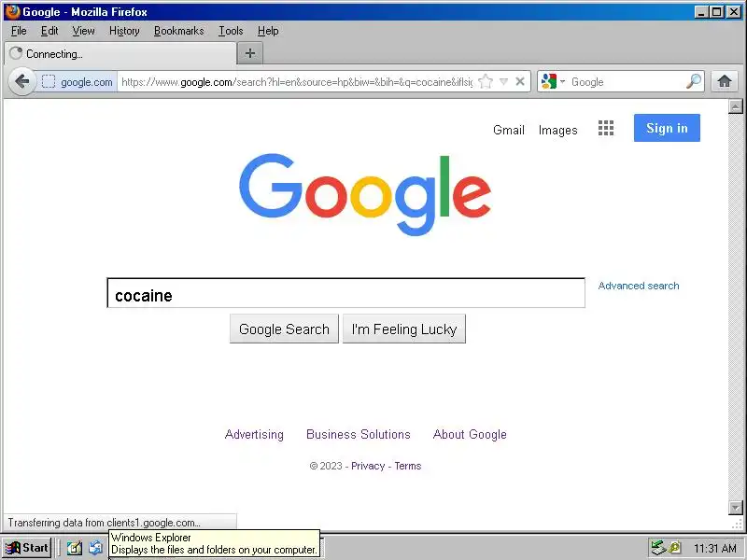
Task: Open the Privacy link
Action: pyautogui.click(x=368, y=466)
